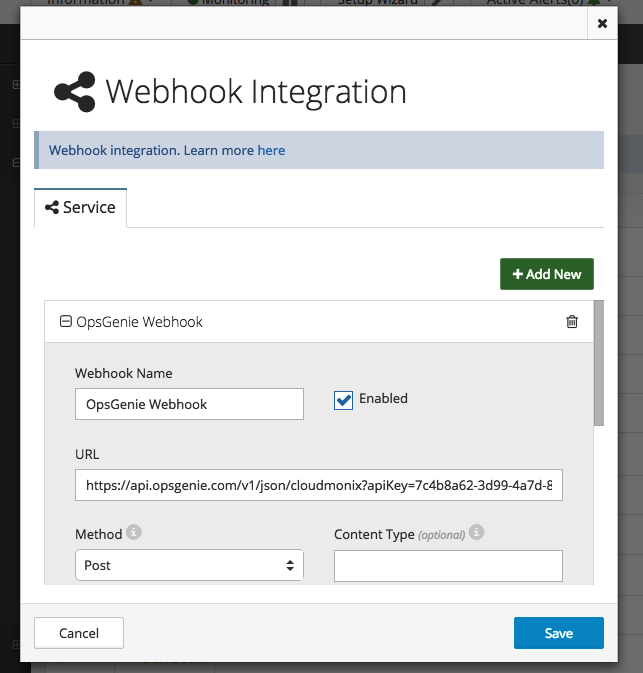The width and height of the screenshot is (643, 673).
Task: Click the OpsGenie Webhook header title
Action: point(139,322)
